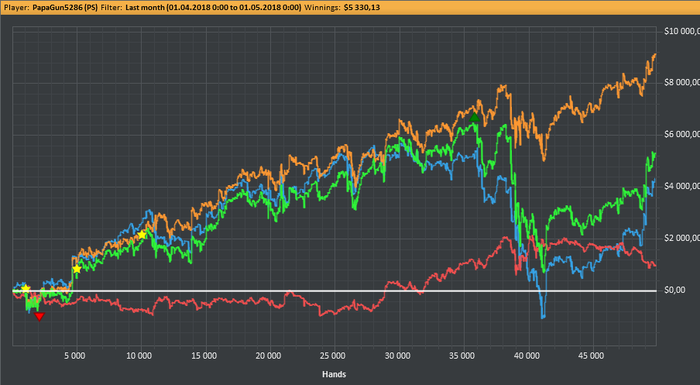Click the $0,00 y-axis label
The image size is (700, 385).
click(x=675, y=290)
